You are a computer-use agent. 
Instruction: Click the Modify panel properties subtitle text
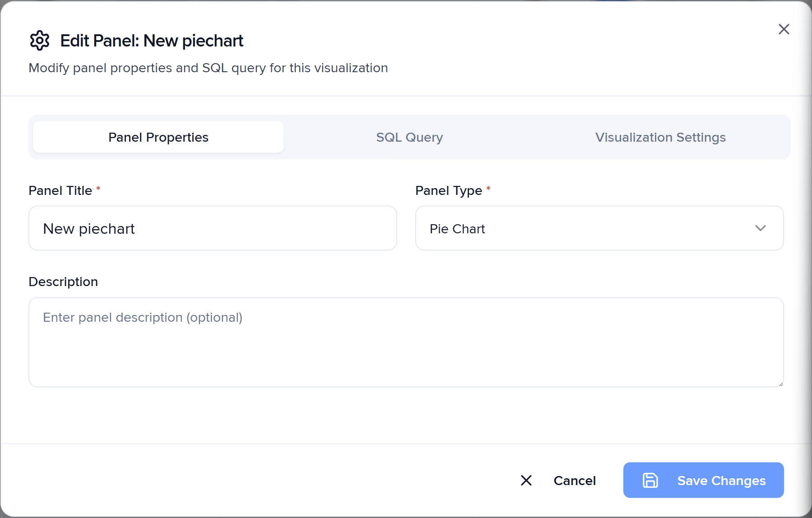click(x=208, y=68)
